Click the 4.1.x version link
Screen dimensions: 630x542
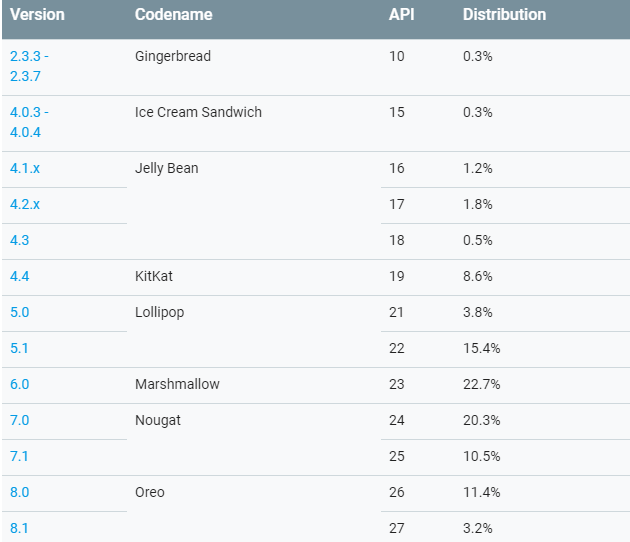(x=25, y=168)
